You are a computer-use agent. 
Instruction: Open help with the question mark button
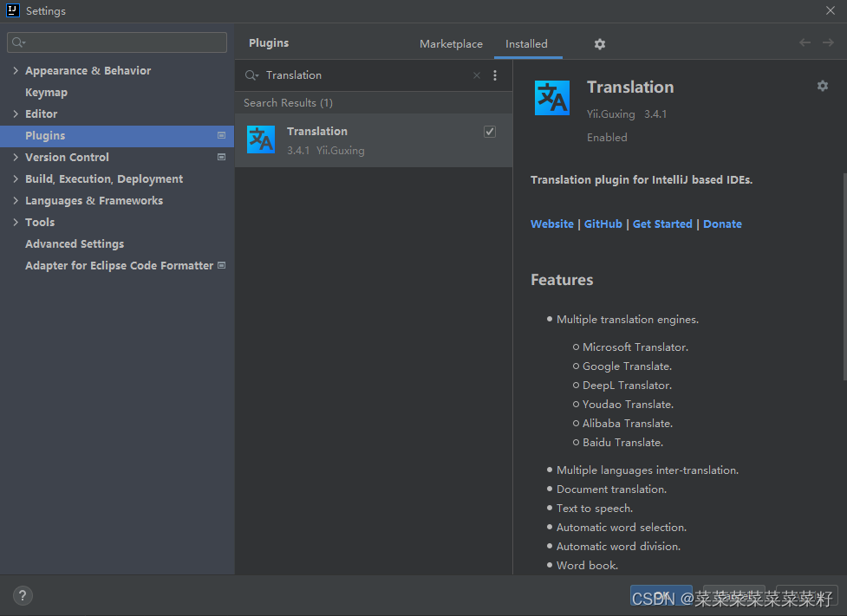23,595
